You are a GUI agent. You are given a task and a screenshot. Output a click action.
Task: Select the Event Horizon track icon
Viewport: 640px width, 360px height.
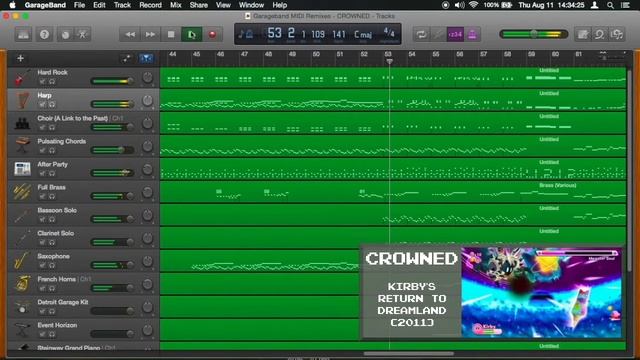[x=22, y=330]
